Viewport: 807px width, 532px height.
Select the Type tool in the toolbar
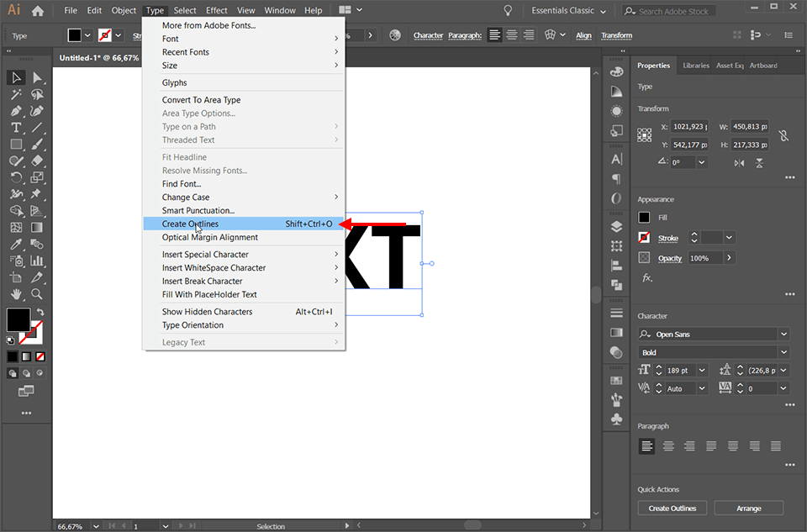coord(15,127)
